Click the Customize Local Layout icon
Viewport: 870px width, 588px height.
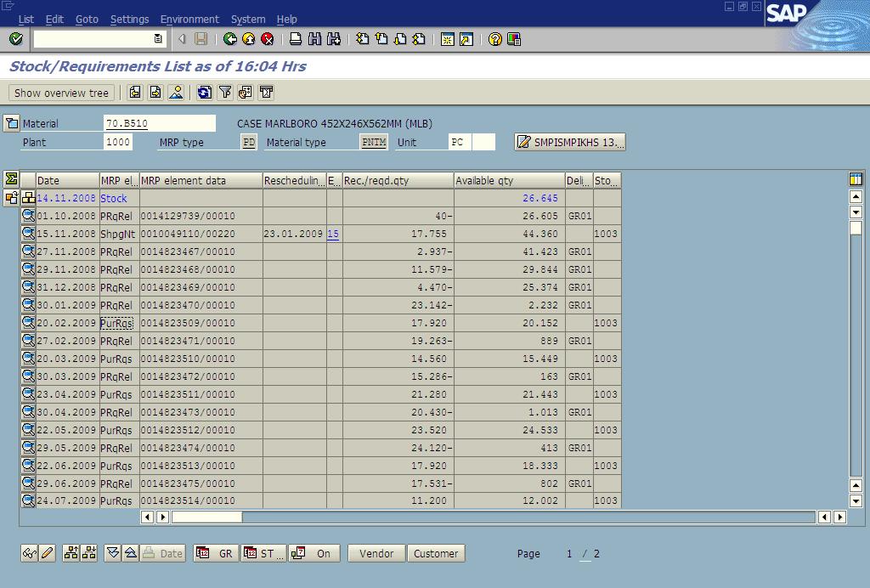pos(514,39)
